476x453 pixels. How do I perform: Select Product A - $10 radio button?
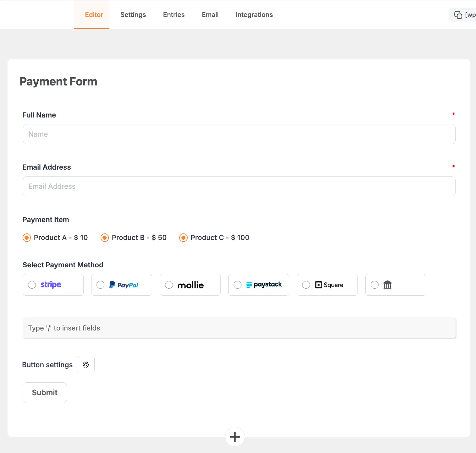(26, 237)
